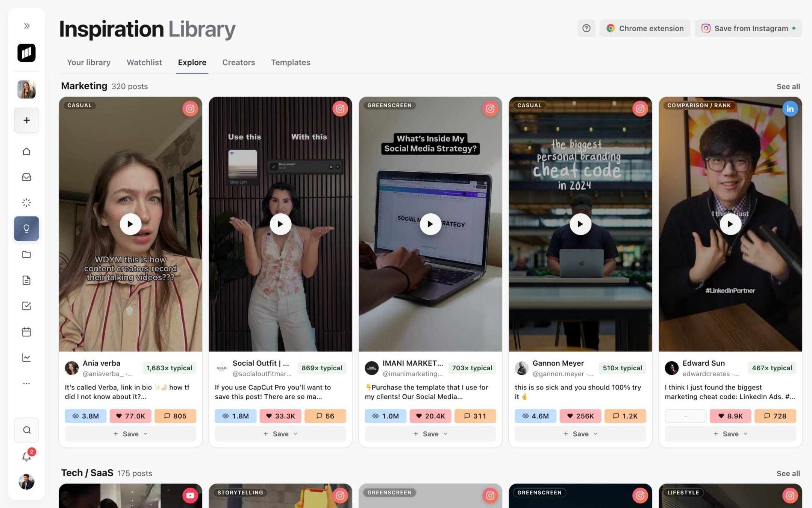Viewport: 812px width, 508px height.
Task: Play the Edward Sun LinkedIn video
Action: [x=730, y=224]
